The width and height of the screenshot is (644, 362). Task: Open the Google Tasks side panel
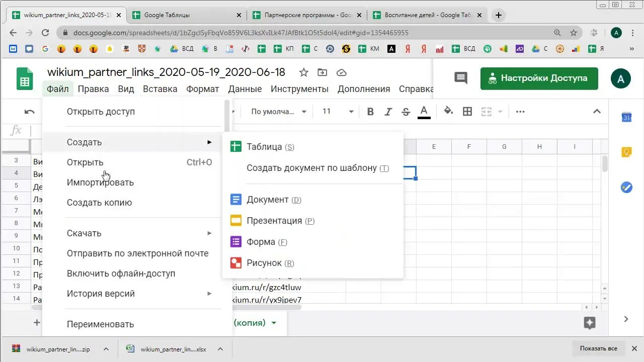626,188
